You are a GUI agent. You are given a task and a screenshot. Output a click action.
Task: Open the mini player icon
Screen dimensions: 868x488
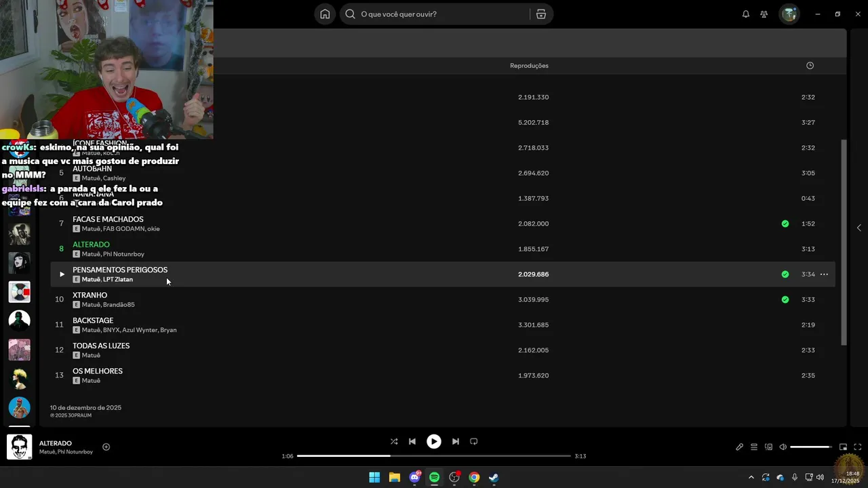point(843,447)
